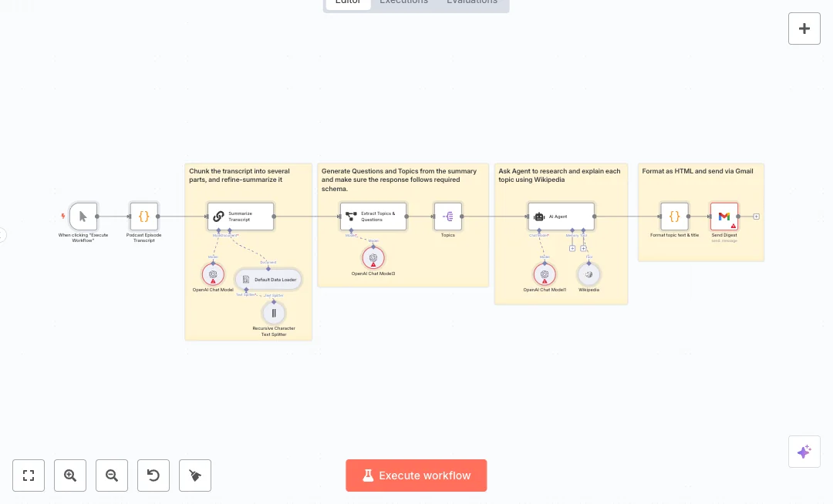Click the Gmail Send Digest node icon

724,217
